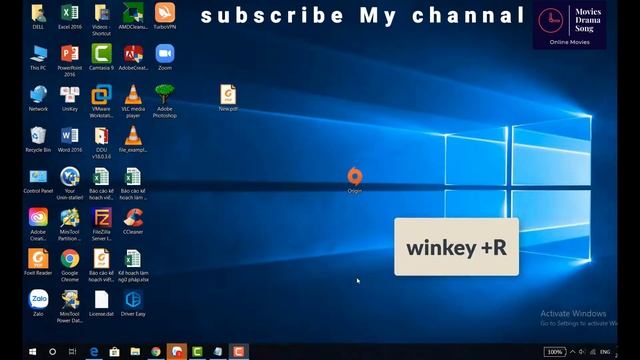Open Task View from the taskbar
Screen dimensions: 640x360
pyautogui.click(x=73, y=351)
